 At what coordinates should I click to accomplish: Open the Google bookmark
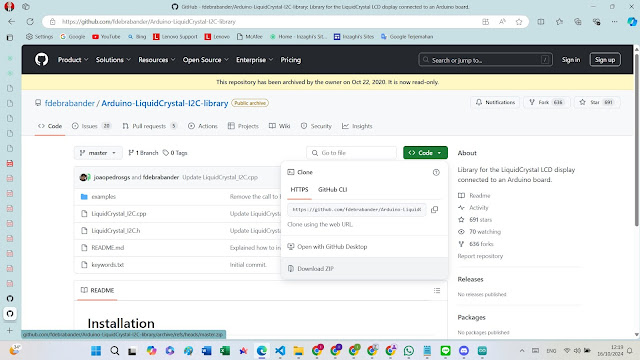click(x=73, y=37)
